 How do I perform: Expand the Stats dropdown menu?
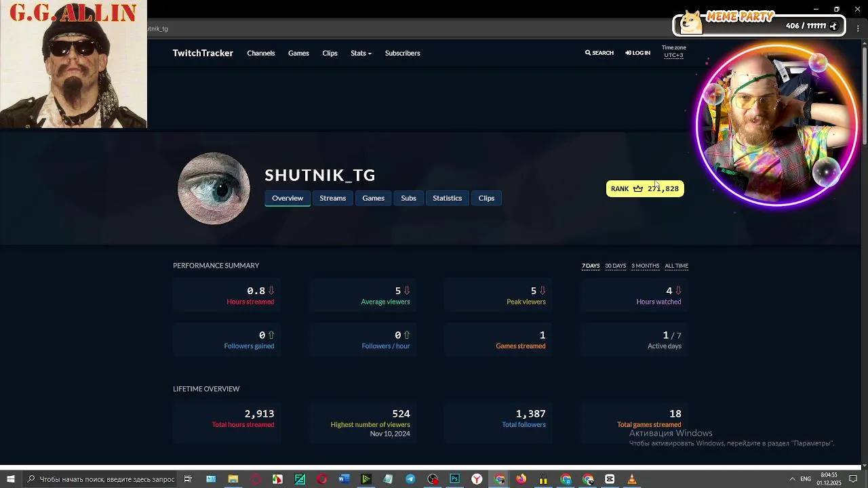(x=361, y=53)
